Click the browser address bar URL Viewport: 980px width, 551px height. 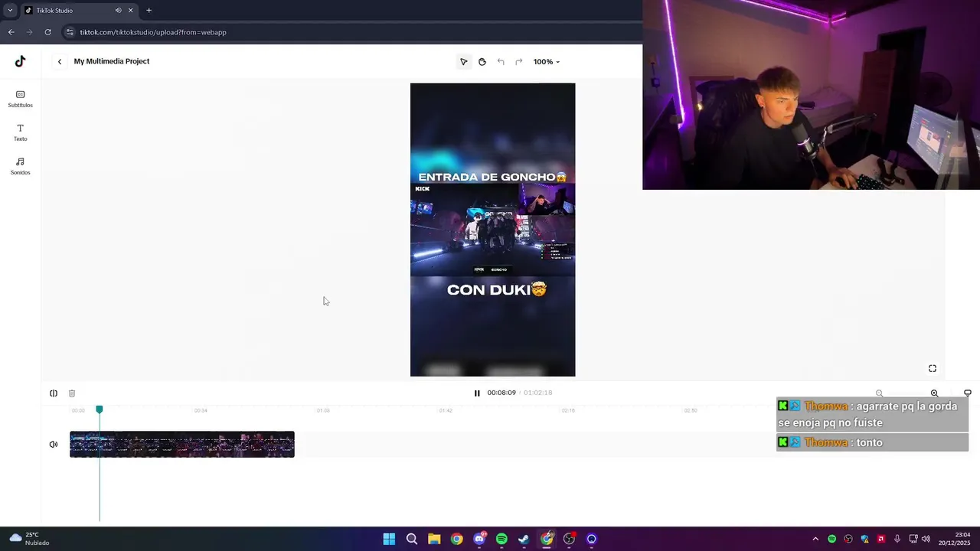pos(153,32)
